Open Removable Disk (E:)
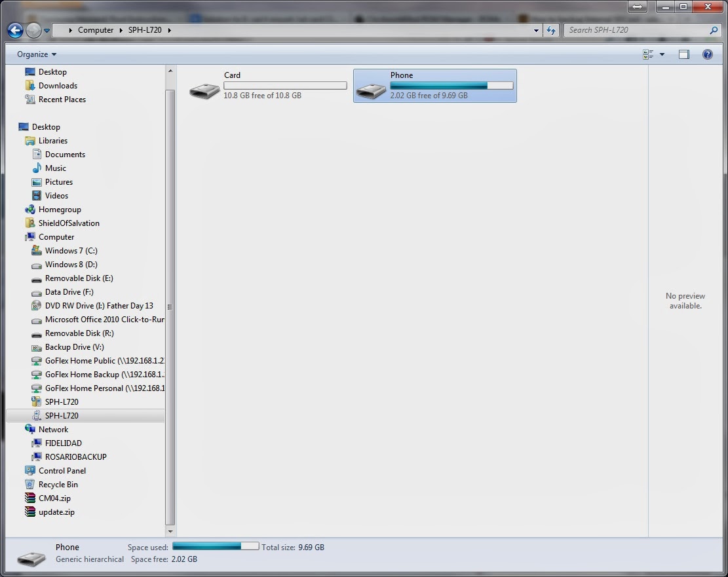728x577 pixels. pos(72,278)
